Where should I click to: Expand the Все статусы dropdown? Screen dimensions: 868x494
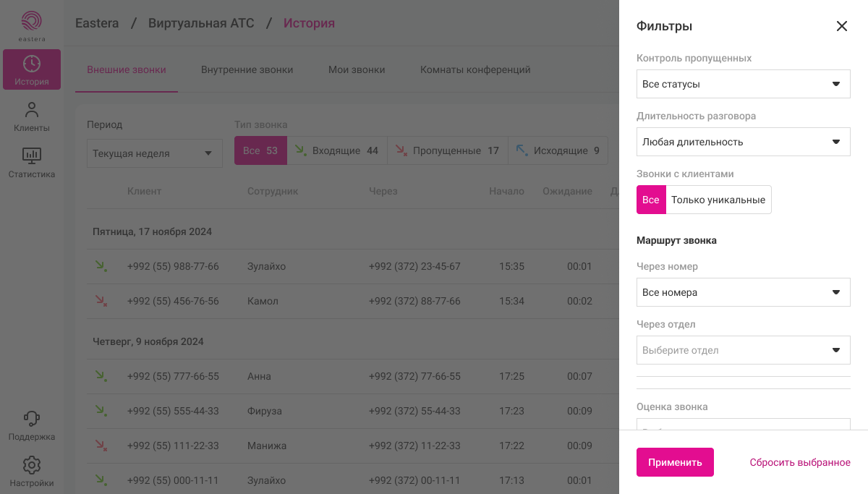tap(743, 84)
